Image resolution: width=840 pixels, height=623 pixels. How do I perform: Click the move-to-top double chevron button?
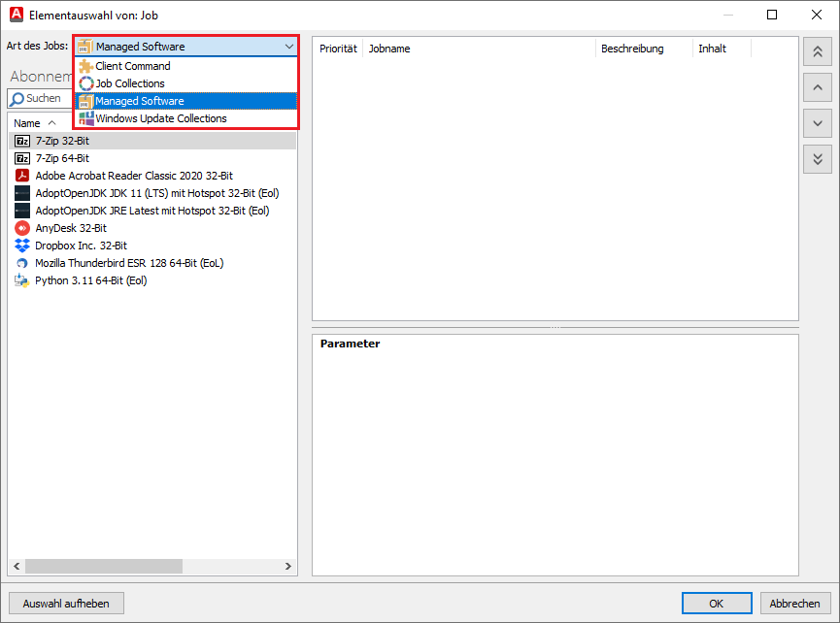817,51
